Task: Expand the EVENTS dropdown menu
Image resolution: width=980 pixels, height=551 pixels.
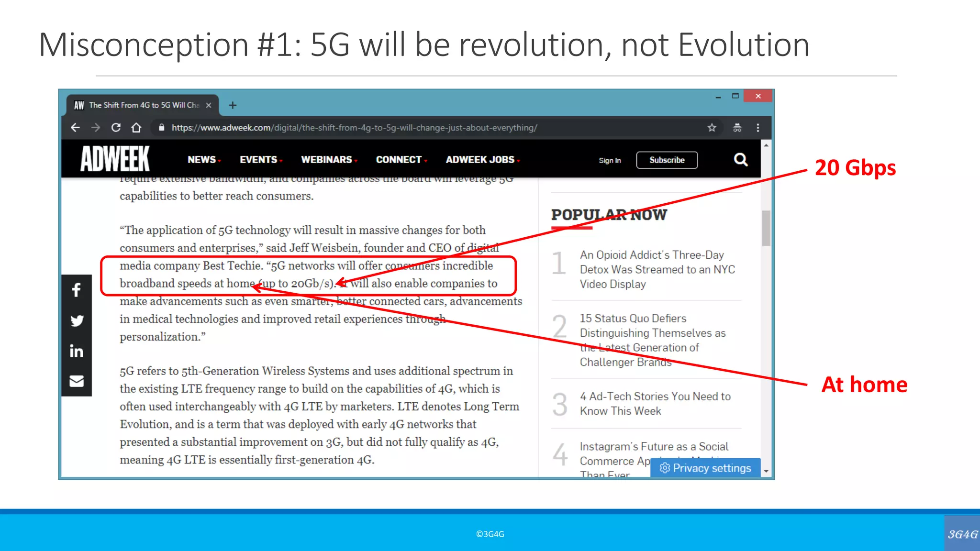Action: [261, 160]
